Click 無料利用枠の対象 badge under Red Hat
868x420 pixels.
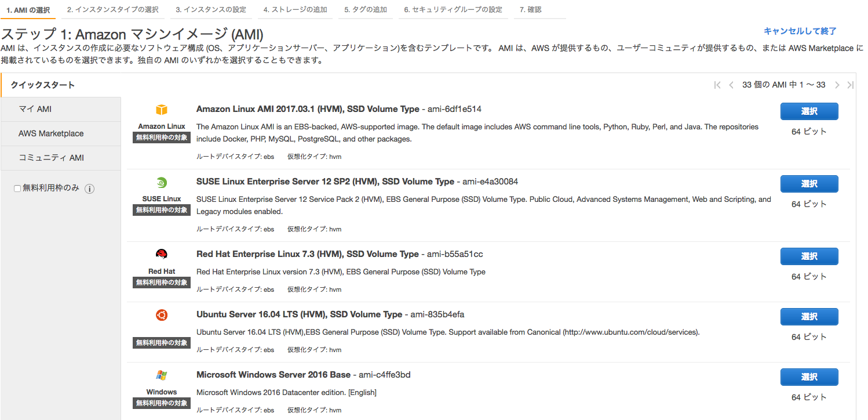pos(162,283)
